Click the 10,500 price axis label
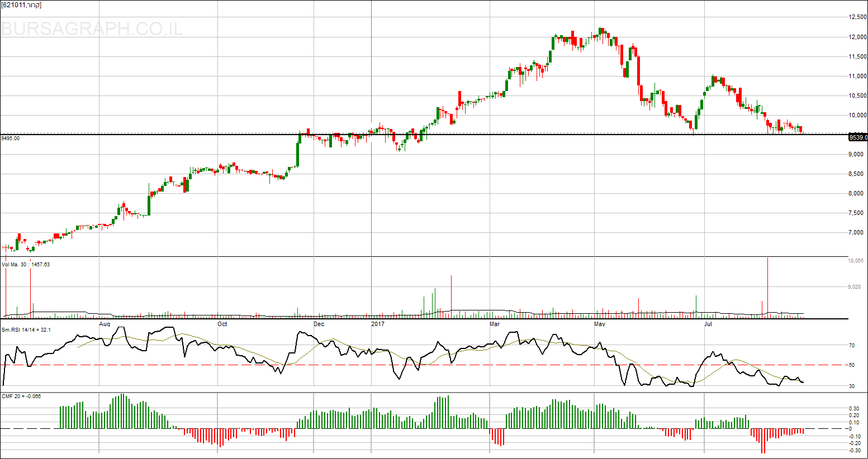868x459 pixels. [x=858, y=95]
